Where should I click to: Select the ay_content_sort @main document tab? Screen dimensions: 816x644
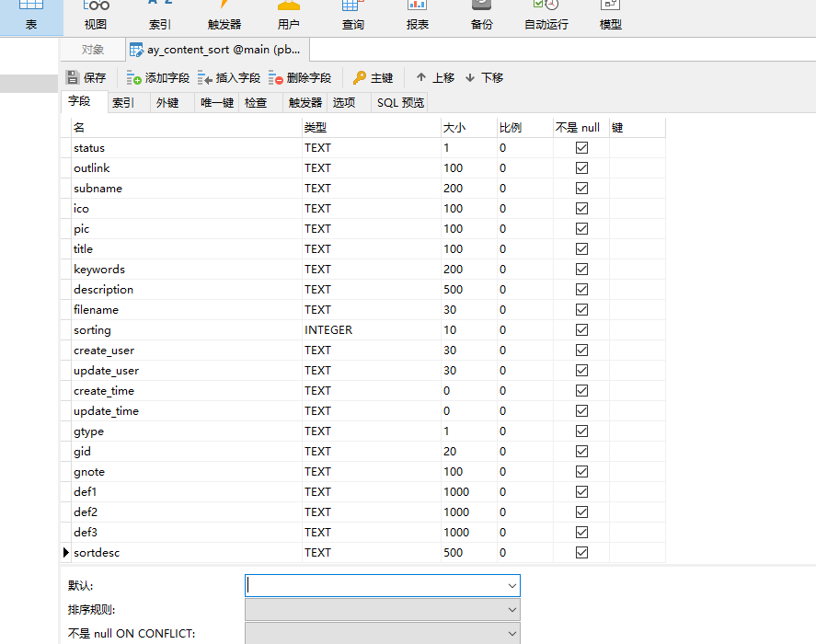[218, 50]
